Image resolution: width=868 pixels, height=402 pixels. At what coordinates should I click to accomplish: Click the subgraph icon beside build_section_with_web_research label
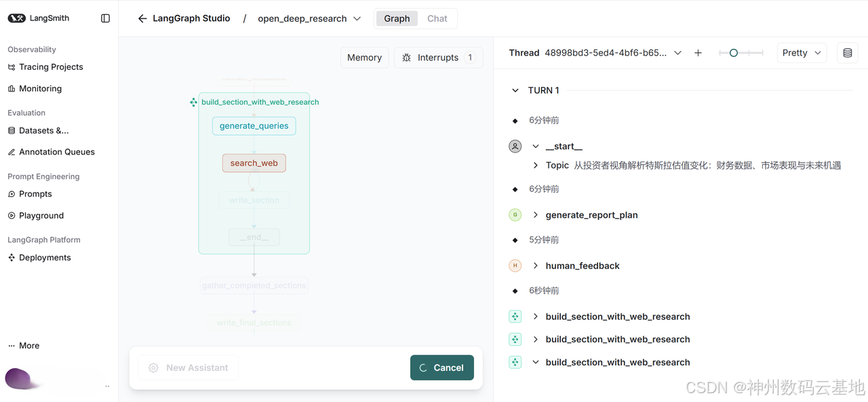point(194,102)
